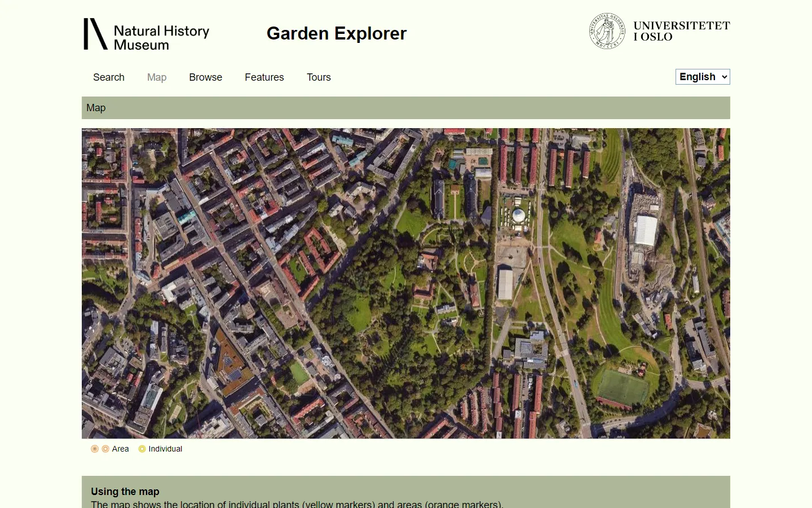Click the green football pitch on map
The image size is (812, 508).
click(623, 387)
